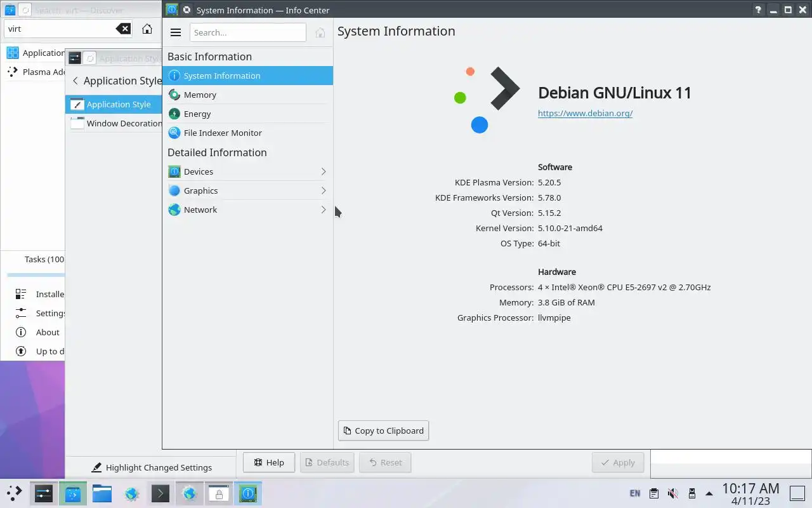
Task: Select Window Decorations in System Settings
Action: [x=114, y=123]
